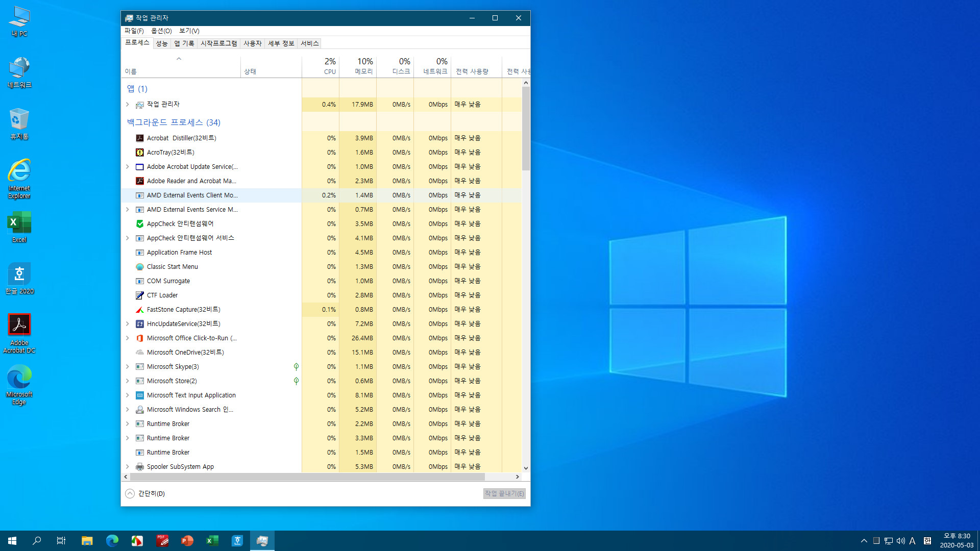Select the AppCheck 안티랜섬웨어 shield icon
This screenshot has width=980, height=551.
139,224
